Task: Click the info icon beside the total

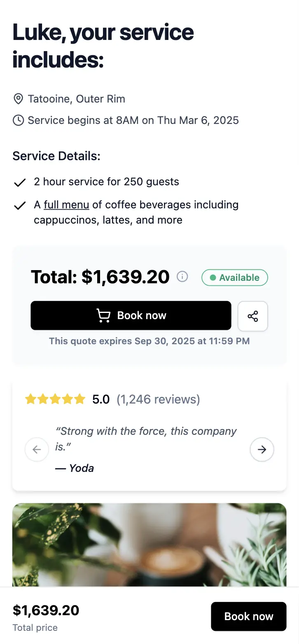Action: click(182, 277)
